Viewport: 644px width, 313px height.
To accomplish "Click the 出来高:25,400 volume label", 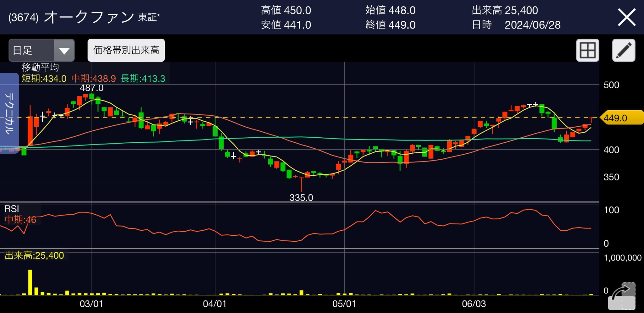I will pyautogui.click(x=34, y=255).
